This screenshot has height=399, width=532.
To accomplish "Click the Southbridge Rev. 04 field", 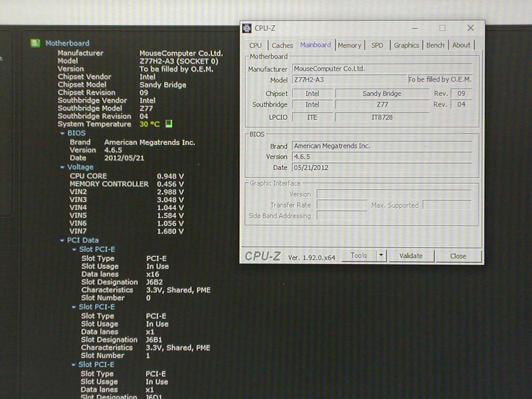I will 461,105.
